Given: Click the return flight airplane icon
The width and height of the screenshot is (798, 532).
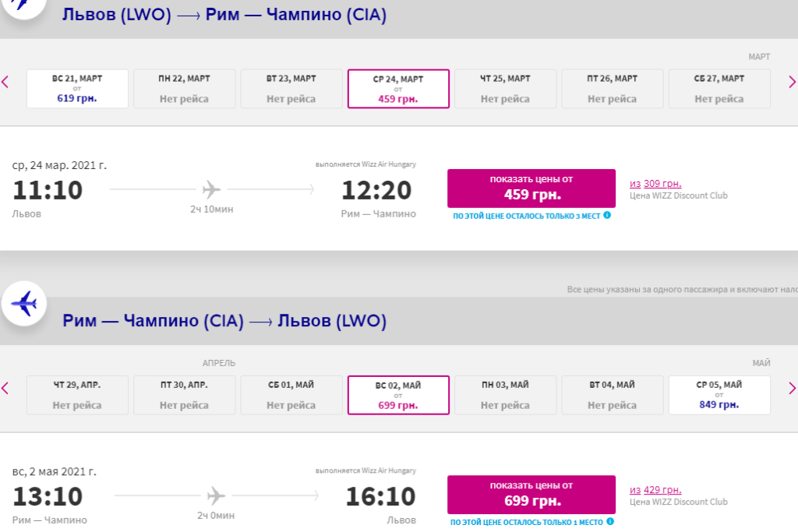Looking at the screenshot, I should 24,304.
